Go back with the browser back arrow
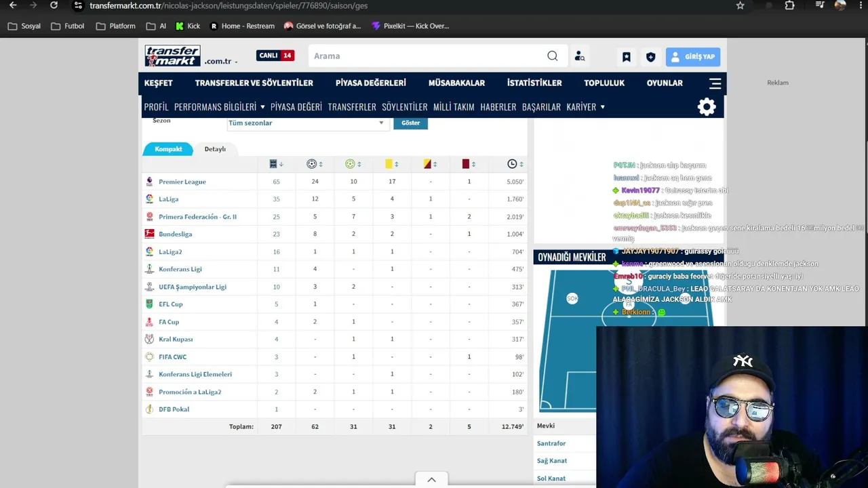The height and width of the screenshot is (488, 868). click(x=12, y=5)
